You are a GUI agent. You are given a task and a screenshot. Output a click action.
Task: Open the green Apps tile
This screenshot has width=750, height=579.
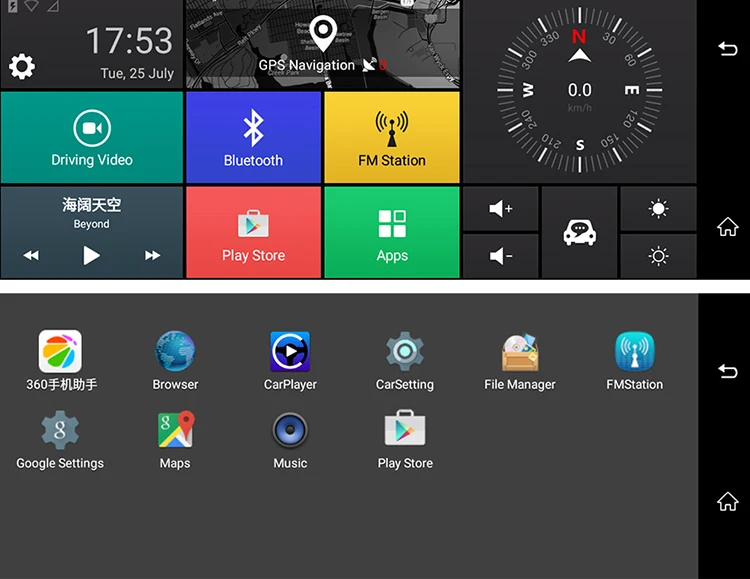pos(391,232)
